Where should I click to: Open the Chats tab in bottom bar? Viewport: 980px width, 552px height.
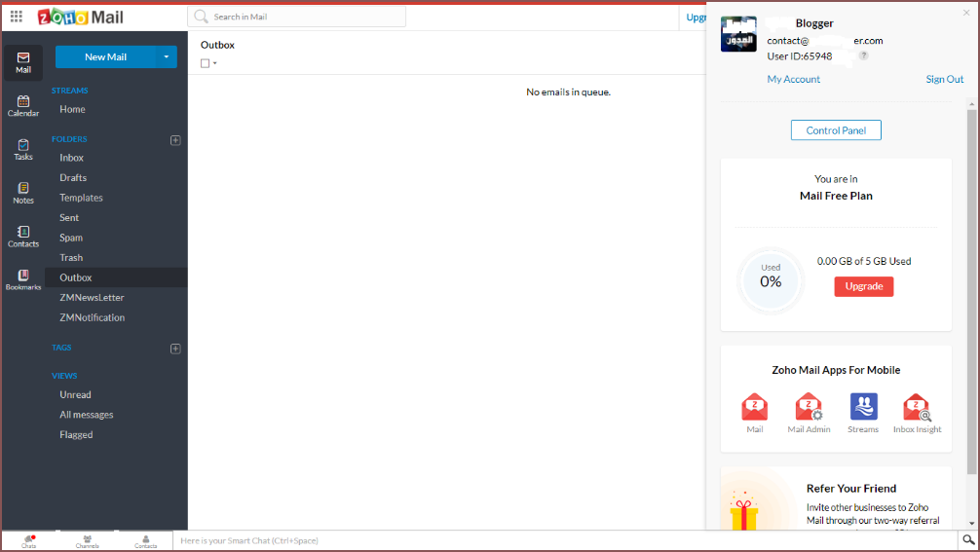click(x=29, y=541)
